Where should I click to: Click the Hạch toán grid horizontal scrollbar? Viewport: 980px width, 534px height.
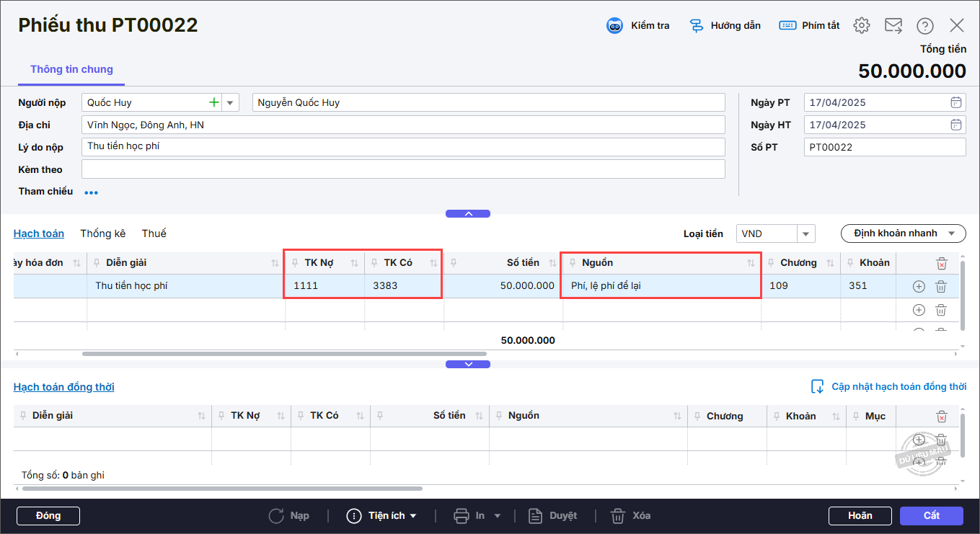(284, 354)
